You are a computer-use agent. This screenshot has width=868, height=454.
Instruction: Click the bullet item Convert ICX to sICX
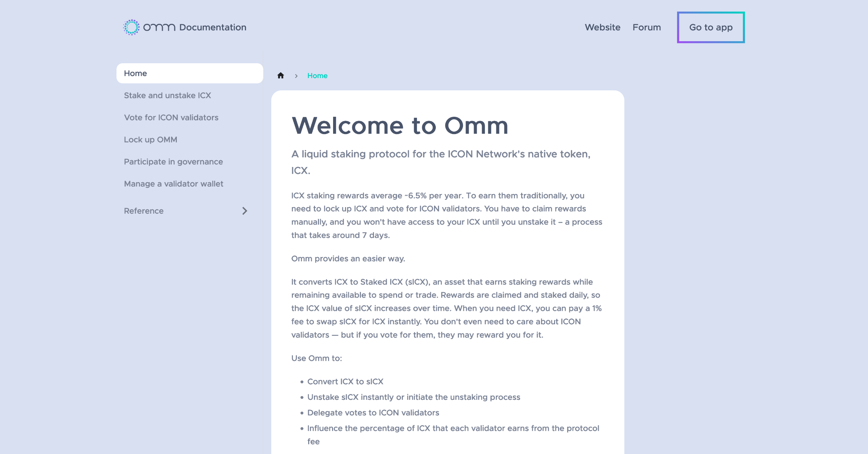point(345,381)
